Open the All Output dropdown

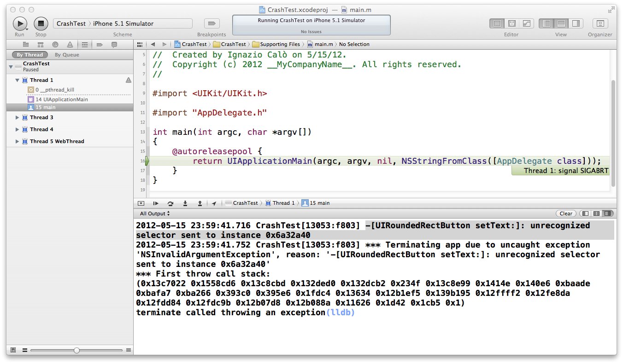pos(155,214)
